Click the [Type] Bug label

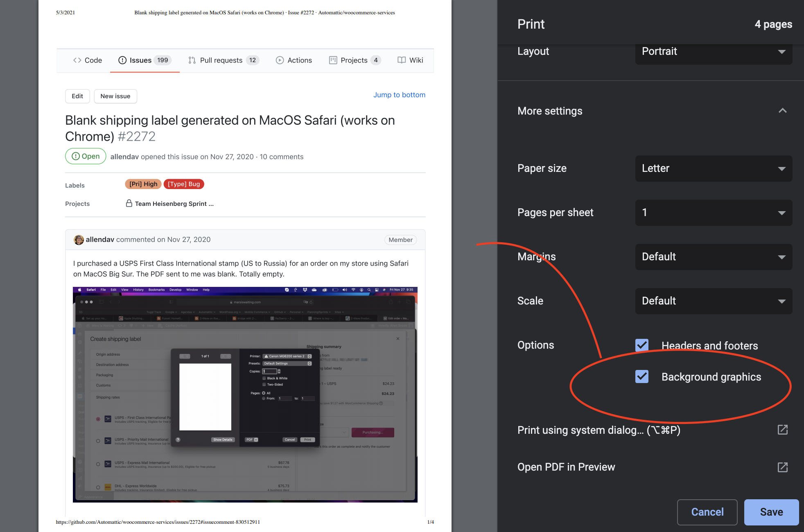pos(184,184)
